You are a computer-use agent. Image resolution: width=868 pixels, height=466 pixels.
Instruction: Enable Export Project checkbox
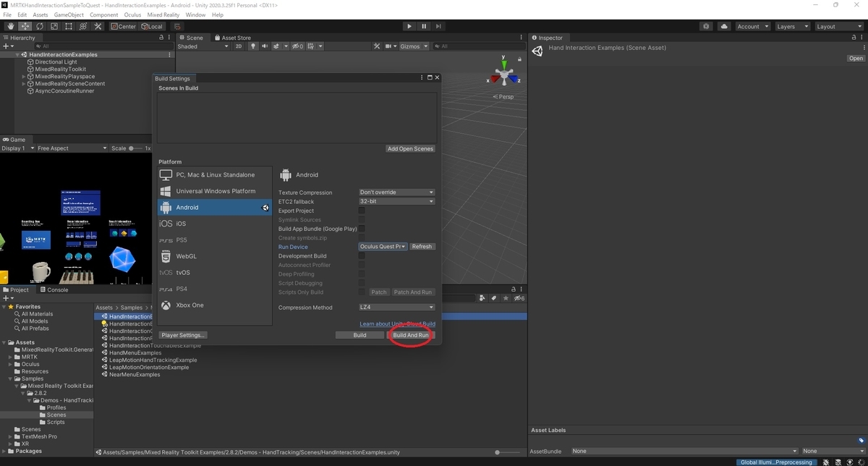tap(362, 211)
